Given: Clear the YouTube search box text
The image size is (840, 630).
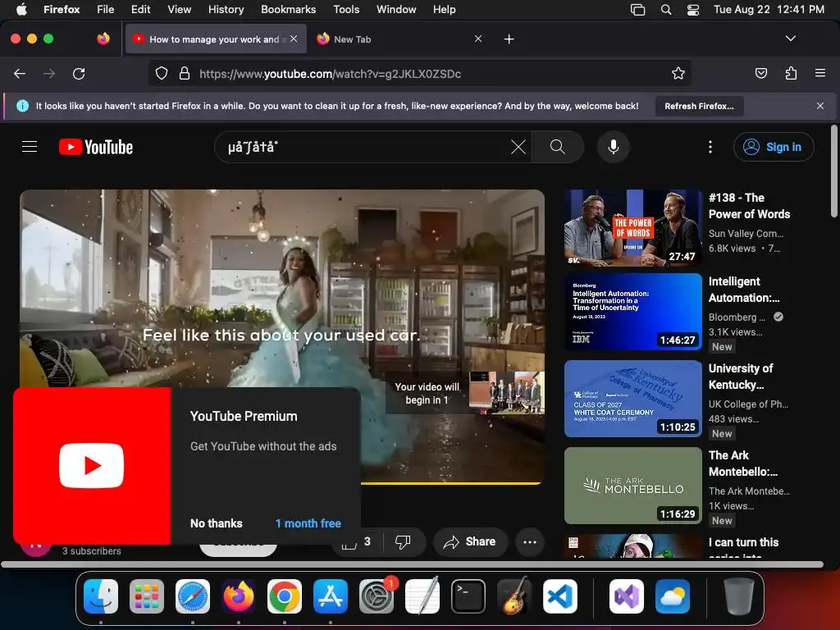Looking at the screenshot, I should click(x=518, y=147).
